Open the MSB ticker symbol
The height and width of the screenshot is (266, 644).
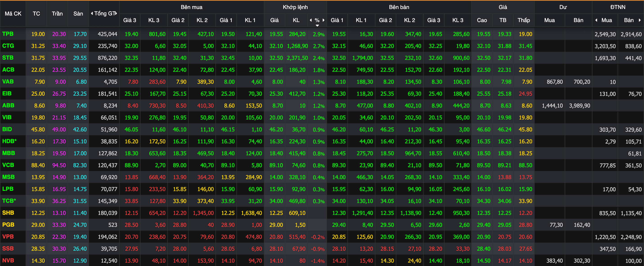tap(8, 177)
